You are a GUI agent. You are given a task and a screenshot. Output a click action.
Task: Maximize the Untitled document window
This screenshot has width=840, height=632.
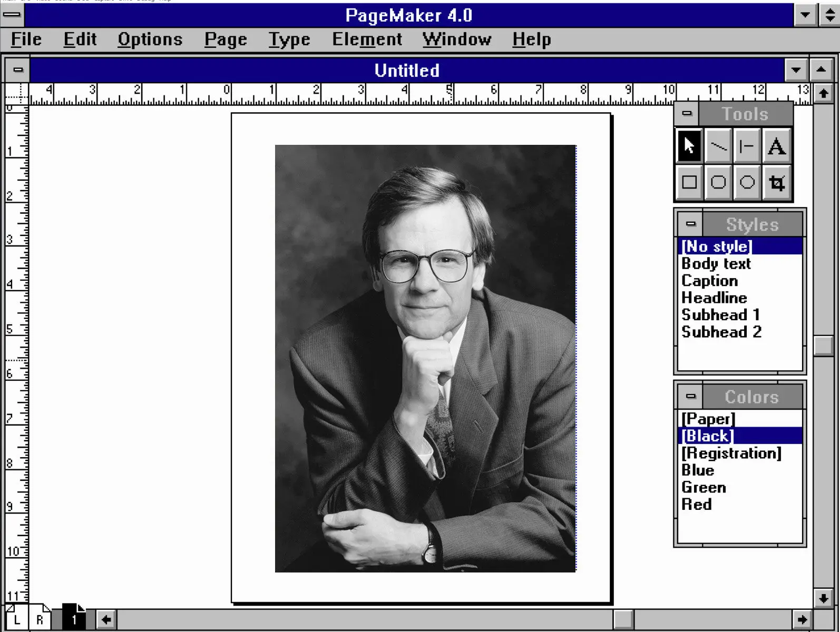[x=821, y=70]
